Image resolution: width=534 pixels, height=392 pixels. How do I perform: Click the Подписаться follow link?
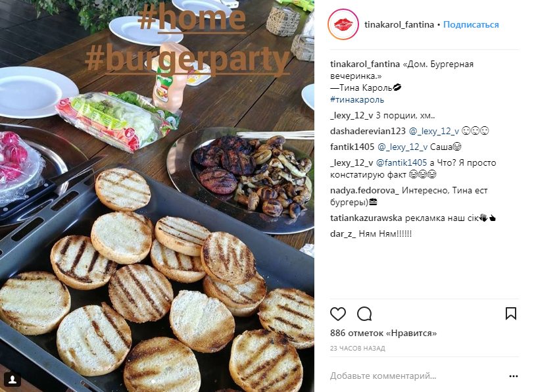471,24
